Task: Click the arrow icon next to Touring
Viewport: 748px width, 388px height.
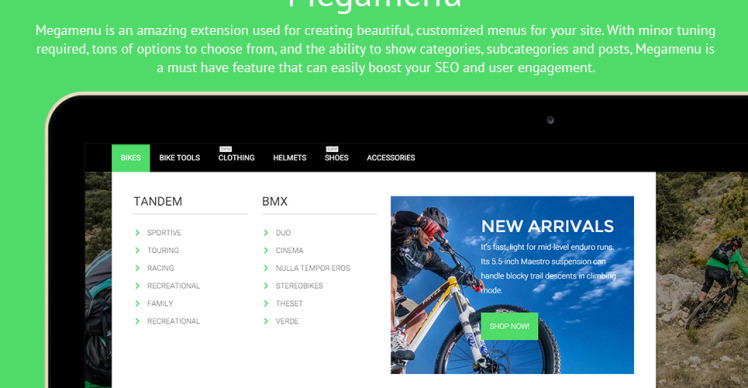Action: (137, 250)
